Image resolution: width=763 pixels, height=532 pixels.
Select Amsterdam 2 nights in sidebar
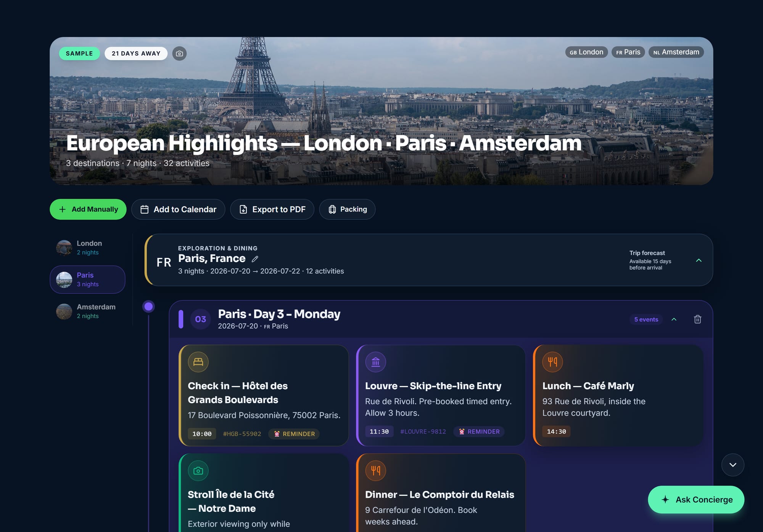pos(87,311)
